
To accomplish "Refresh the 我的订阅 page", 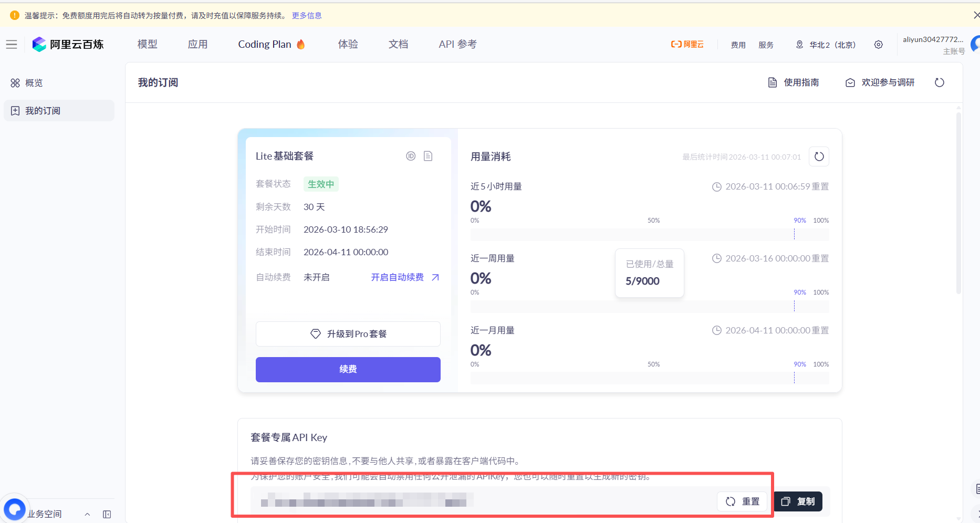I will (x=940, y=82).
